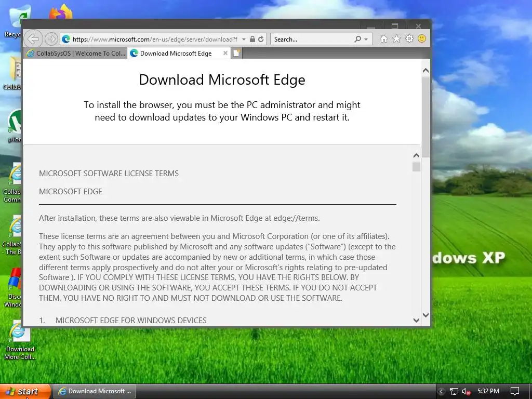Click the license box scrollbar thumb
This screenshot has height=399, width=532.
click(x=416, y=167)
